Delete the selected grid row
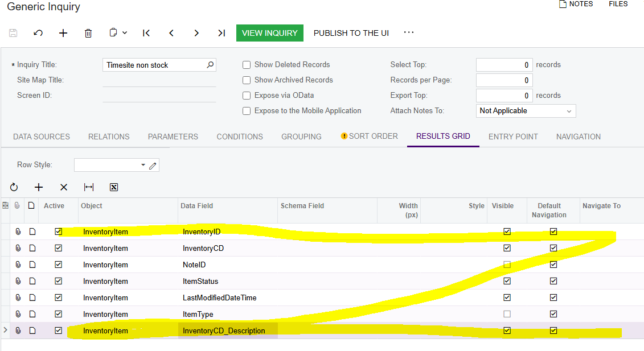Screen dimensions: 644x351 coord(64,187)
